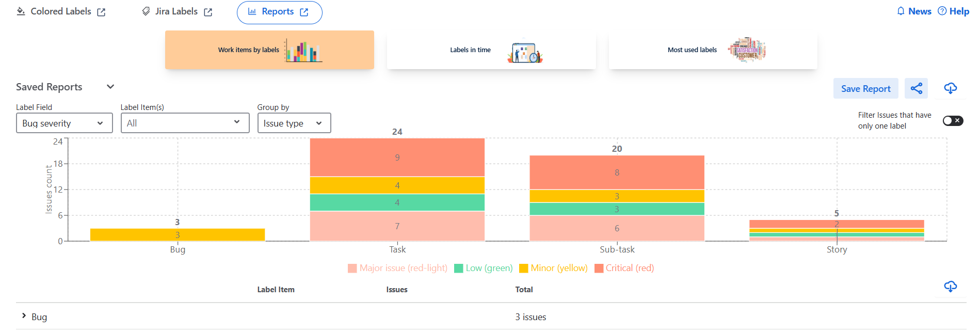Click the Critical segment of Task bar
This screenshot has width=980, height=332.
click(397, 157)
